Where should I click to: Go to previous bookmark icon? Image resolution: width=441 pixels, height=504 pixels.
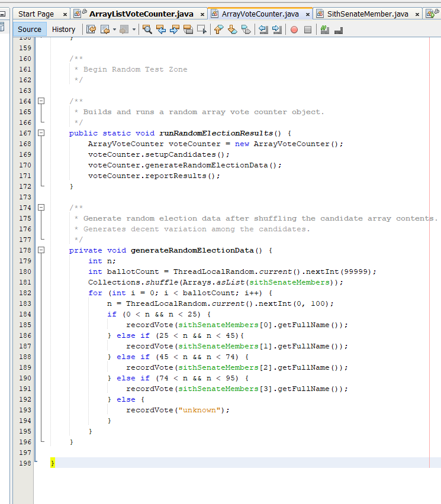[x=219, y=30]
